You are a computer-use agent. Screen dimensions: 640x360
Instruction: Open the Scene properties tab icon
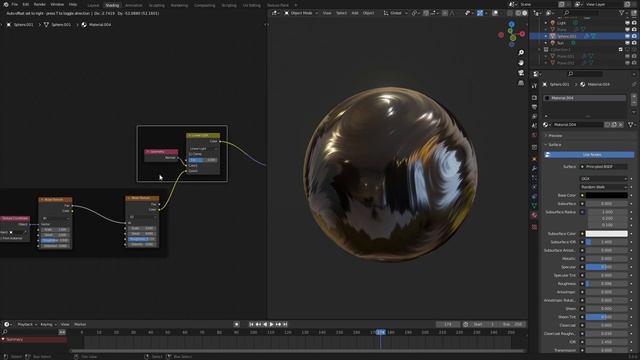(534, 126)
